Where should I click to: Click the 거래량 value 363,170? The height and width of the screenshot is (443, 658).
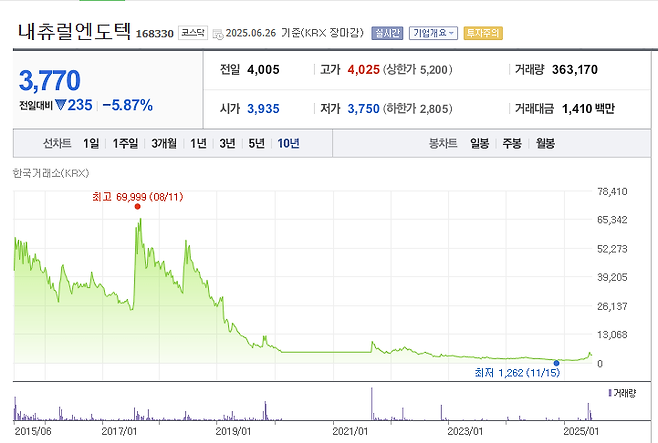[574, 70]
